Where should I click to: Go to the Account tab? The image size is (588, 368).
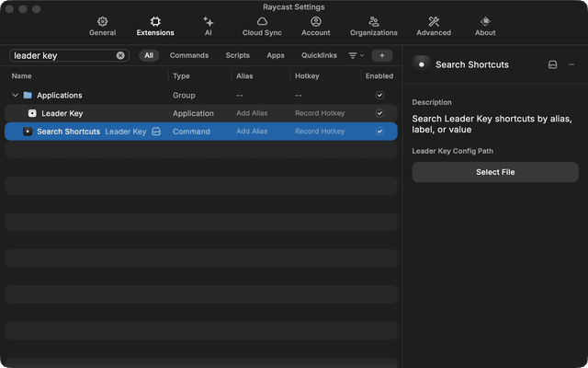coord(315,26)
